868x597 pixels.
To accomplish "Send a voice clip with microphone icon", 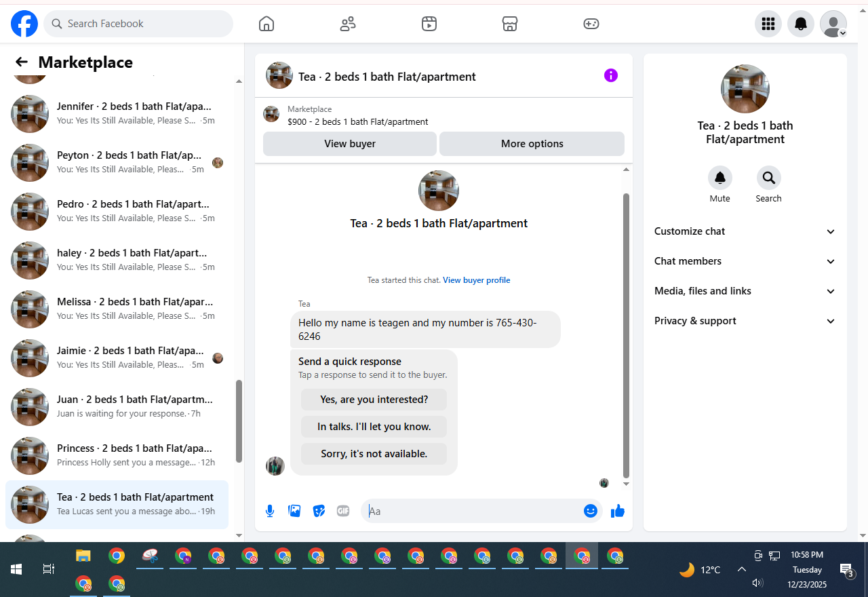I will click(270, 511).
